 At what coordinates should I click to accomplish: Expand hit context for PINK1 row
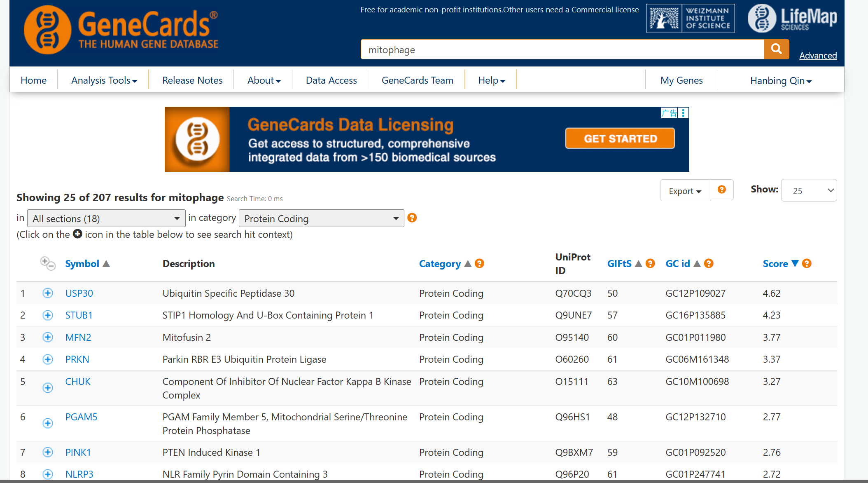click(48, 452)
